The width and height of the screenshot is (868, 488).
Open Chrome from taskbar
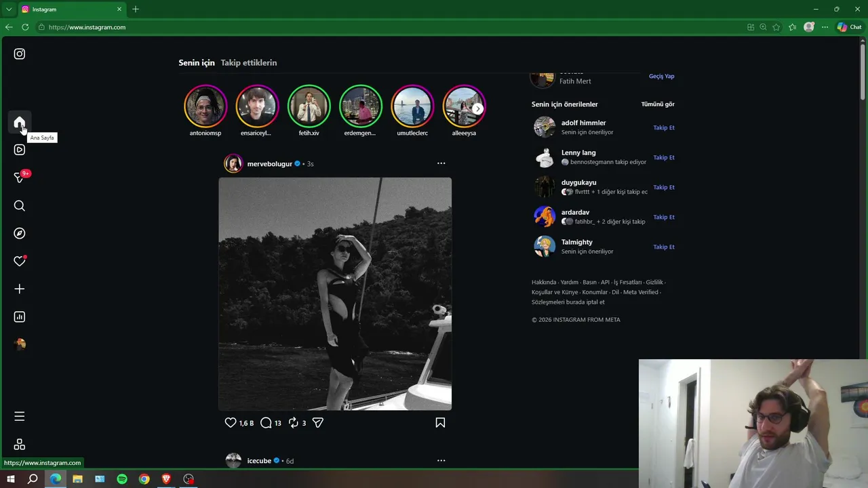pos(144,479)
